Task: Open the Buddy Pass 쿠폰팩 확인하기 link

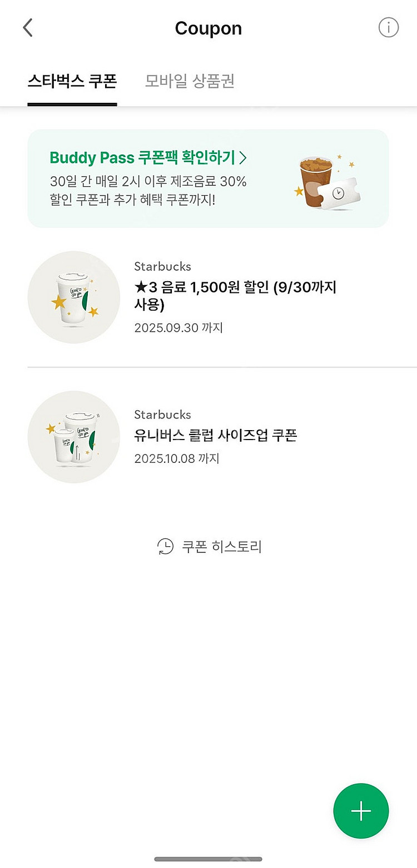Action: coord(142,158)
